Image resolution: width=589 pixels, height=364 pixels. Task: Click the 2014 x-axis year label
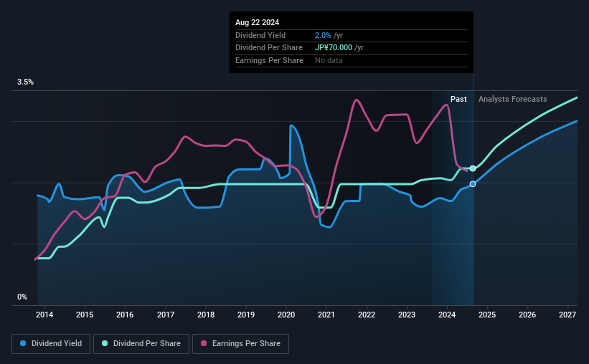coord(44,315)
